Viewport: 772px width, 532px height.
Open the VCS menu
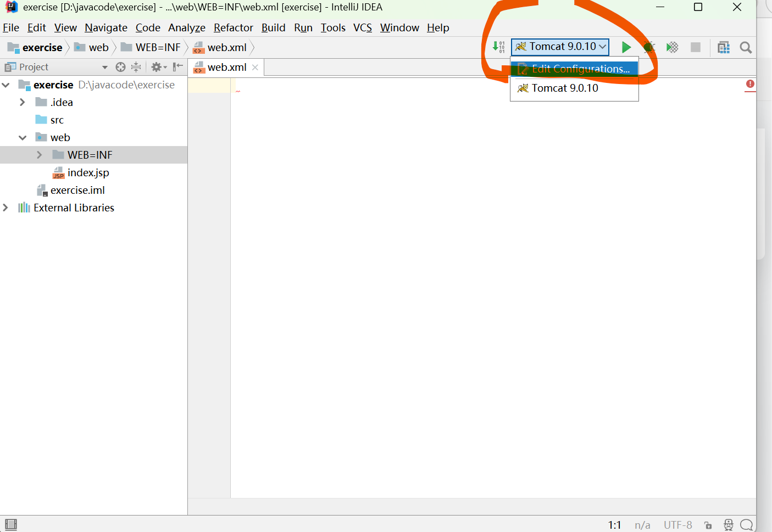coord(363,27)
